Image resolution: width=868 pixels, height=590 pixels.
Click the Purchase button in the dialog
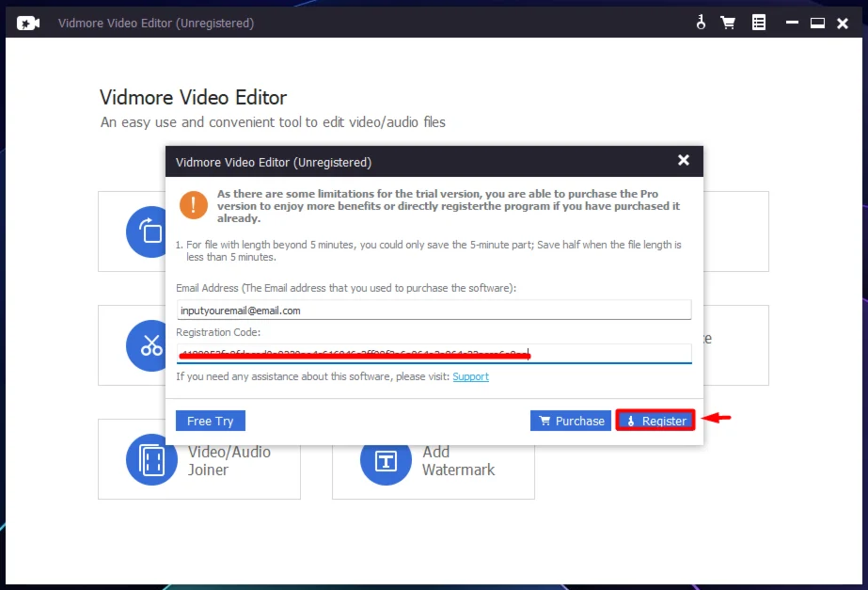point(571,421)
